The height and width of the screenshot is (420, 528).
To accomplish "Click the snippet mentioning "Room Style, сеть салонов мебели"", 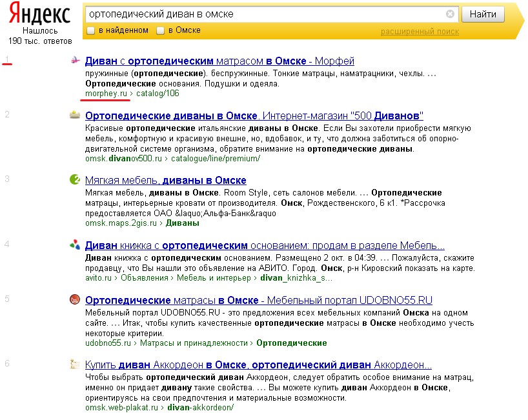I will point(265,203).
